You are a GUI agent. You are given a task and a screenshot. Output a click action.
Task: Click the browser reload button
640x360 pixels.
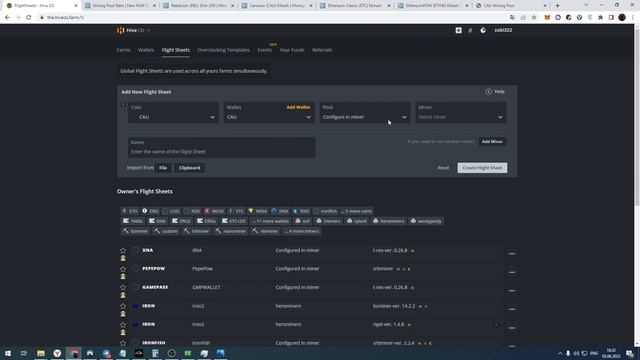(29, 18)
